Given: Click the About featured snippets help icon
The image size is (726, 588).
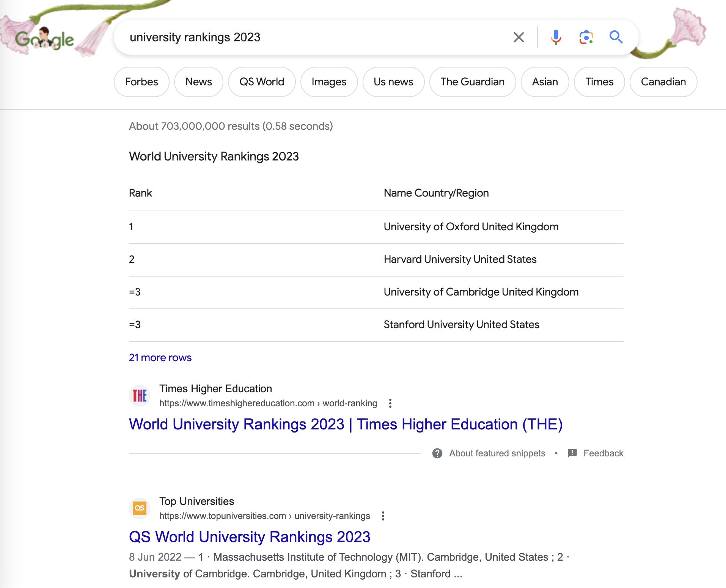Looking at the screenshot, I should pos(437,453).
